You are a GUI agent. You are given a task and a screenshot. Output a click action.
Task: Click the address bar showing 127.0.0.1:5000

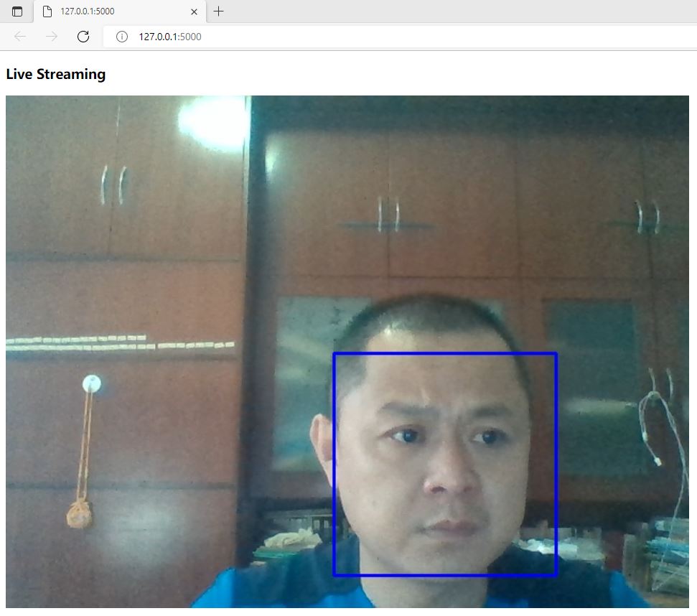(x=400, y=37)
